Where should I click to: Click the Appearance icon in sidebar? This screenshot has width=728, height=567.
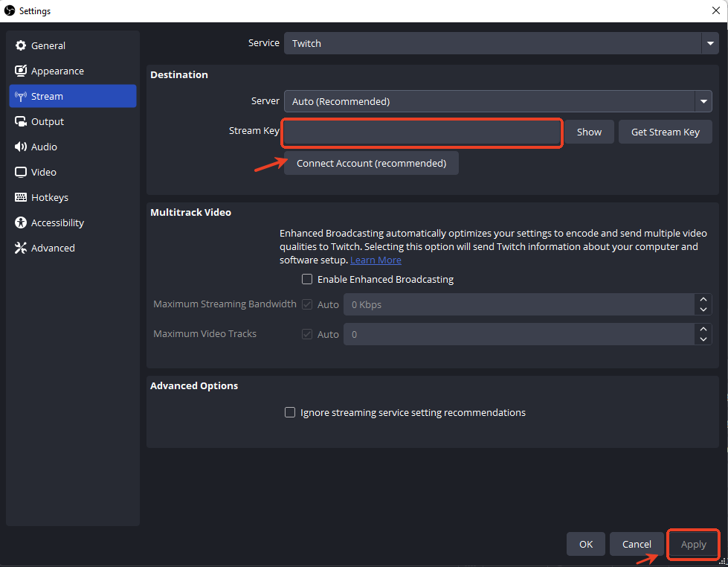[x=21, y=71]
